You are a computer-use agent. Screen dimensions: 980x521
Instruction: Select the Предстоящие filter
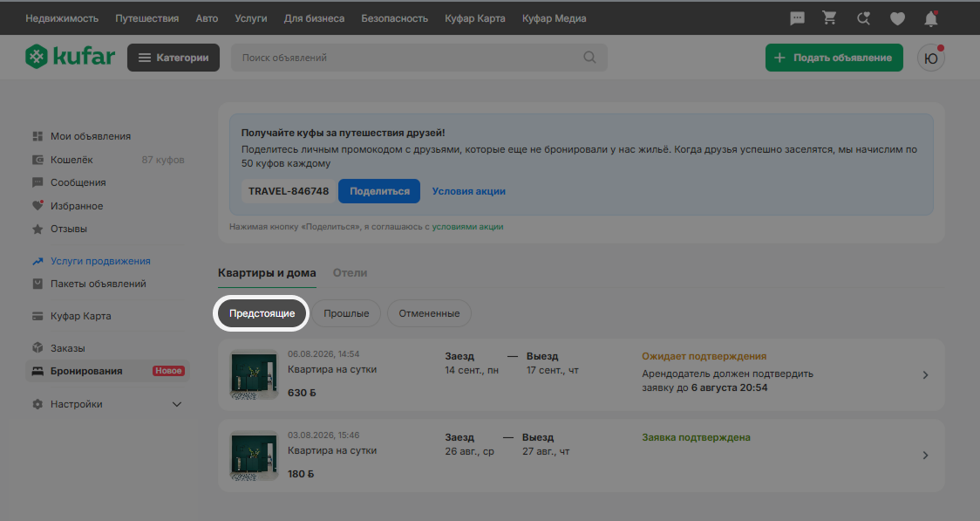262,313
